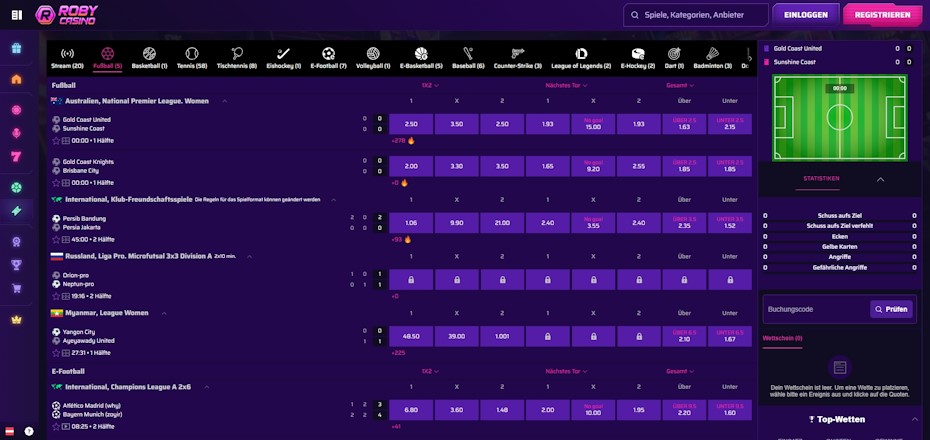Collapse Myanmar League Women section
Image resolution: width=930 pixels, height=440 pixels.
[164, 313]
